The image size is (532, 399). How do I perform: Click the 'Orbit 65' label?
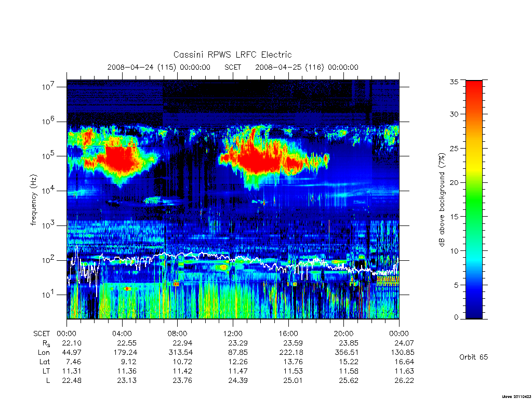tap(474, 357)
